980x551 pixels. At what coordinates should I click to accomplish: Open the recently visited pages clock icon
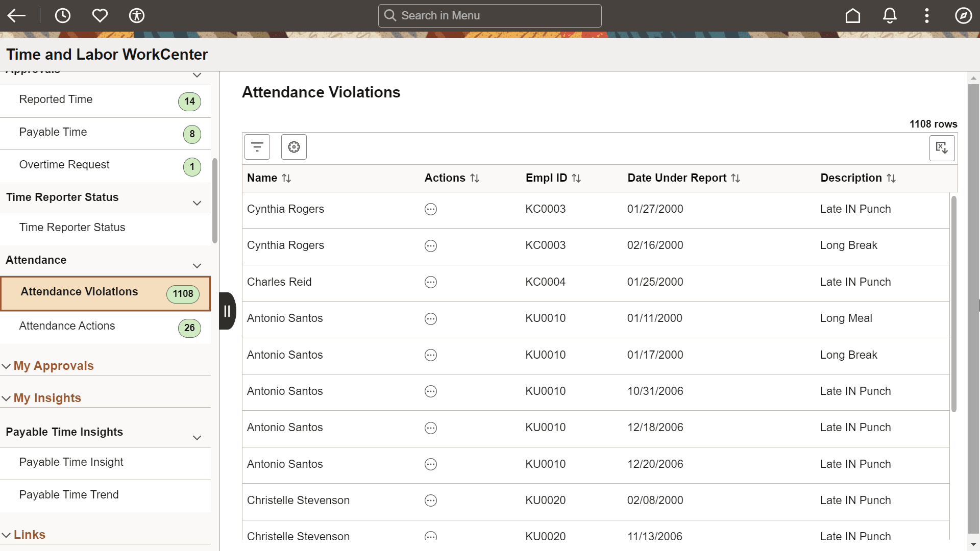[63, 15]
